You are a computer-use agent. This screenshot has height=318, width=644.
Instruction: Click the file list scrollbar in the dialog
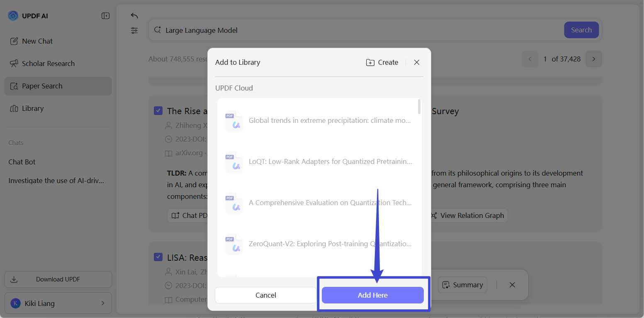tap(419, 107)
